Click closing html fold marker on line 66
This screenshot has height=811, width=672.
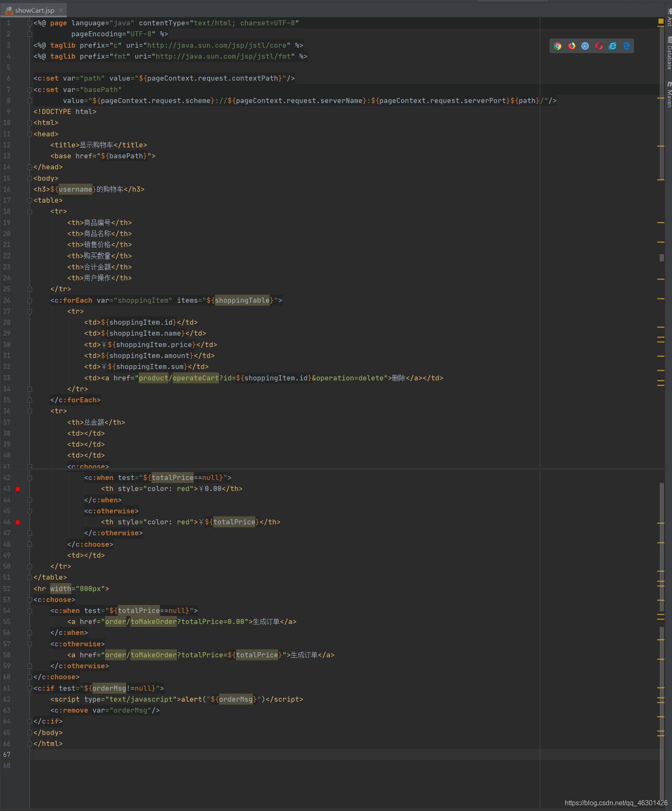(30, 744)
